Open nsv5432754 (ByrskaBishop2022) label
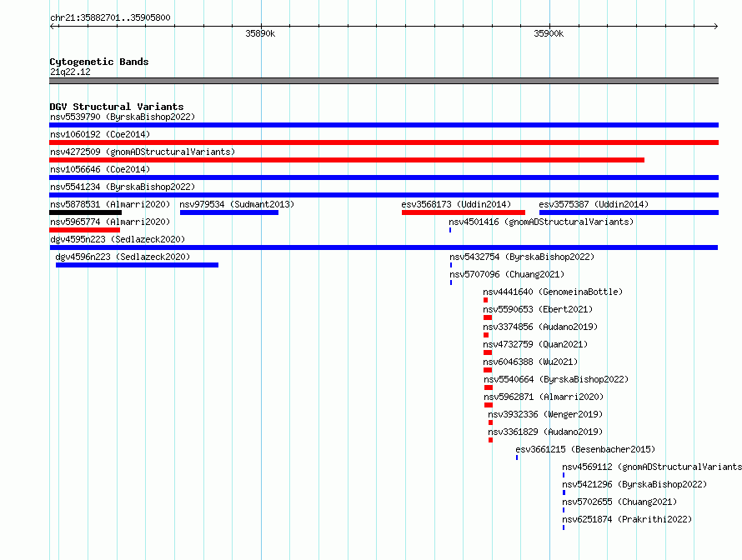Viewport: 742px width, 560px height. click(x=522, y=257)
